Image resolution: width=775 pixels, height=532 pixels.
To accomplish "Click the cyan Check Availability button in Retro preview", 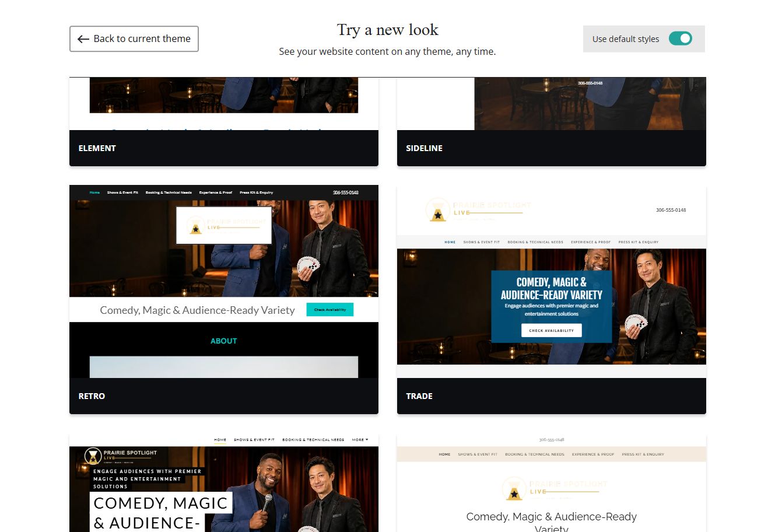I will [330, 310].
